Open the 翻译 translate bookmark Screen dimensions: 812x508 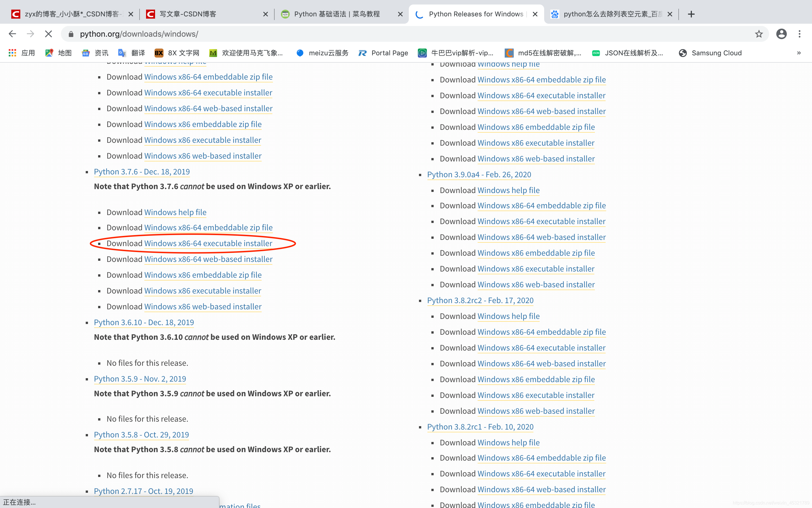coord(132,53)
